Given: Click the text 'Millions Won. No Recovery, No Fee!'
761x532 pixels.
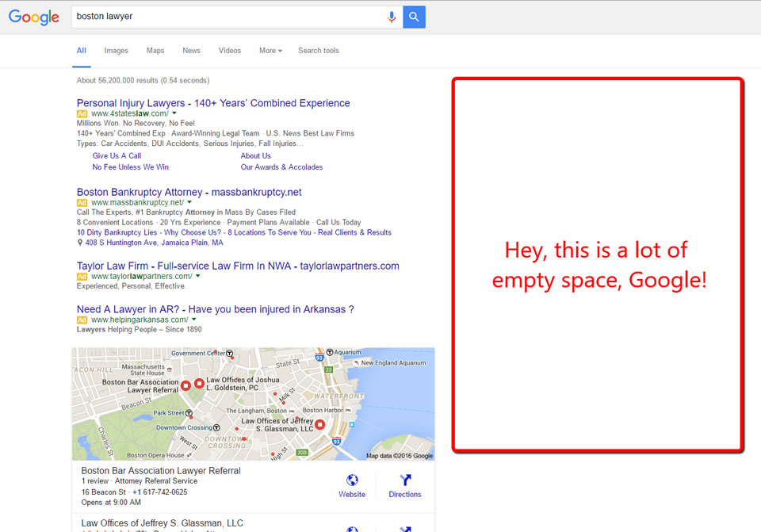Looking at the screenshot, I should 136,124.
